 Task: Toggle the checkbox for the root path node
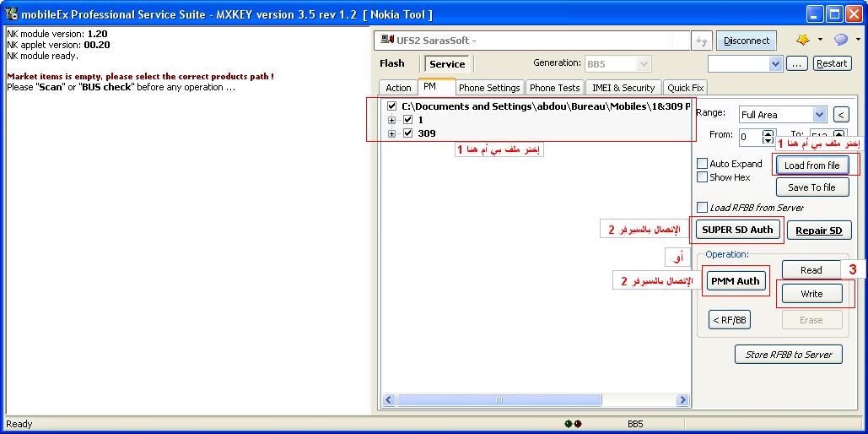(x=392, y=106)
